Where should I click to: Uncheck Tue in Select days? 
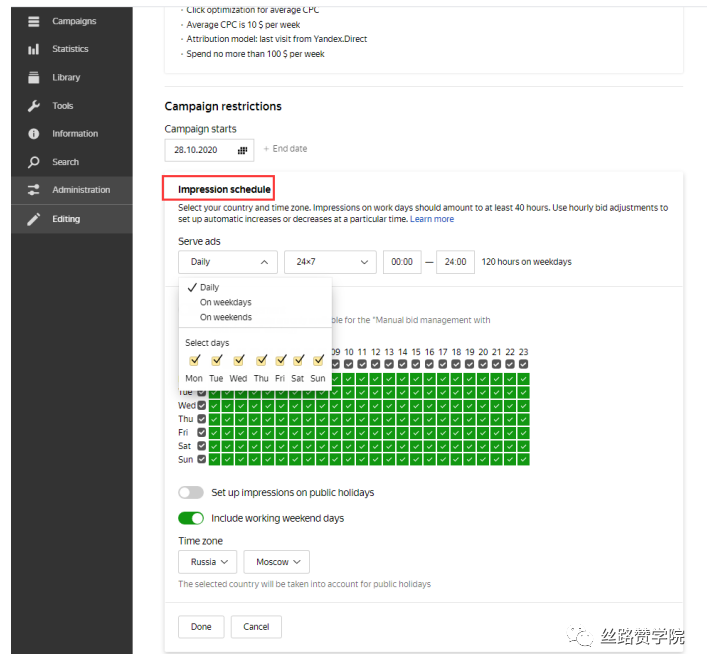click(x=216, y=360)
